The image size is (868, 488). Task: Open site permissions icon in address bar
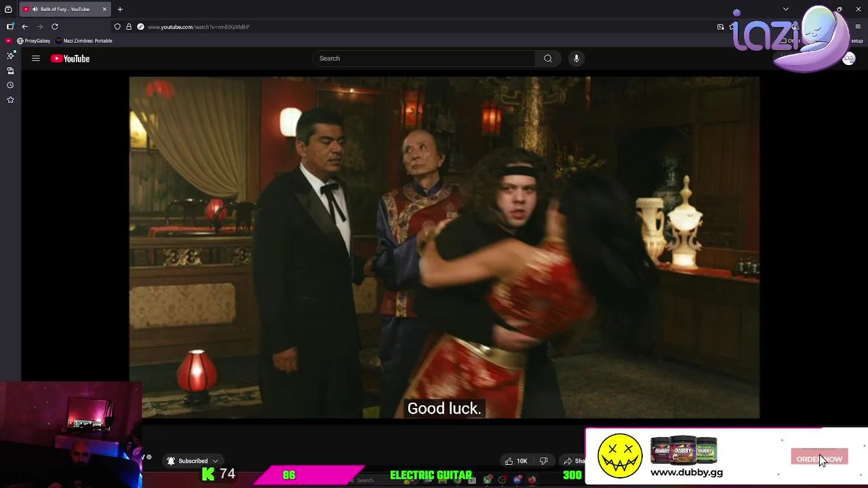[x=140, y=26]
